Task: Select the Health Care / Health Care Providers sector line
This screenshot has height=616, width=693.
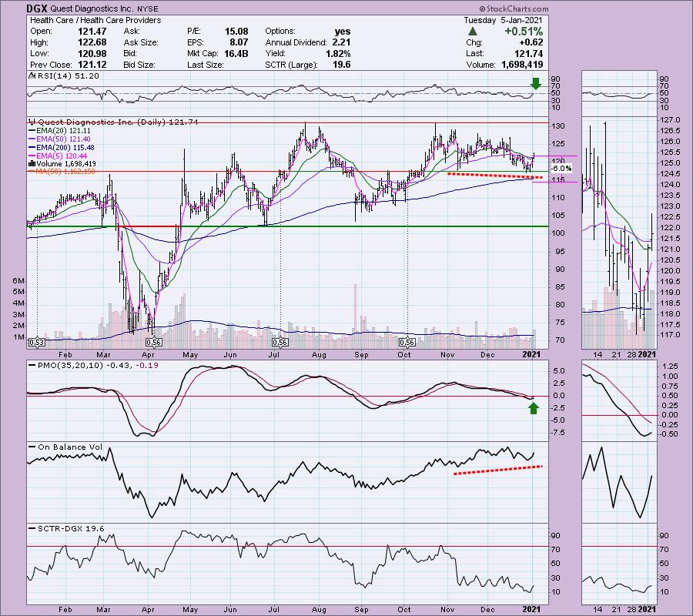Action: point(95,20)
